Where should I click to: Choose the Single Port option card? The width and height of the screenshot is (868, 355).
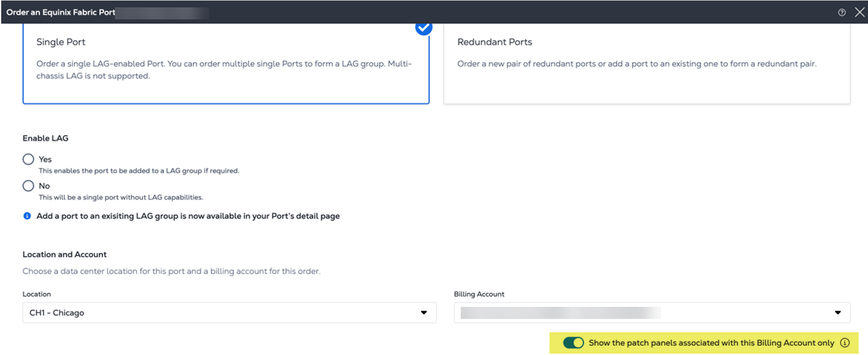(226, 64)
